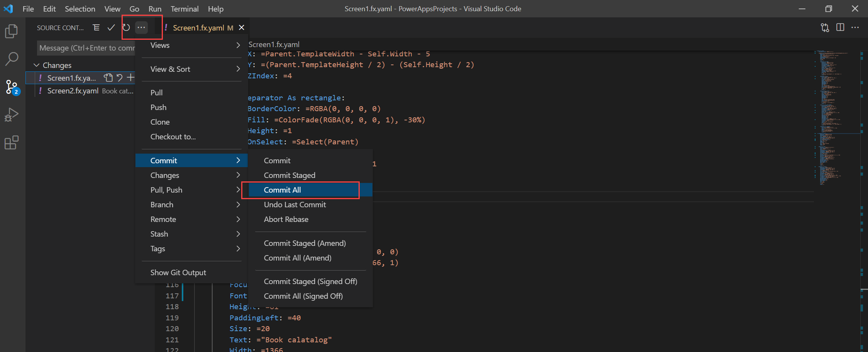Refresh the Source Control panel
868x352 pixels.
point(126,27)
